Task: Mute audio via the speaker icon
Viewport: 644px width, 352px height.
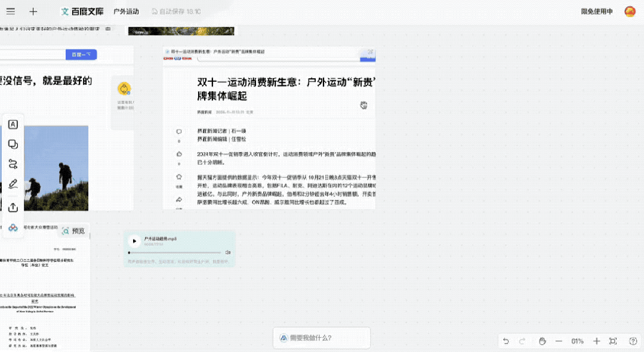Action: 228,252
